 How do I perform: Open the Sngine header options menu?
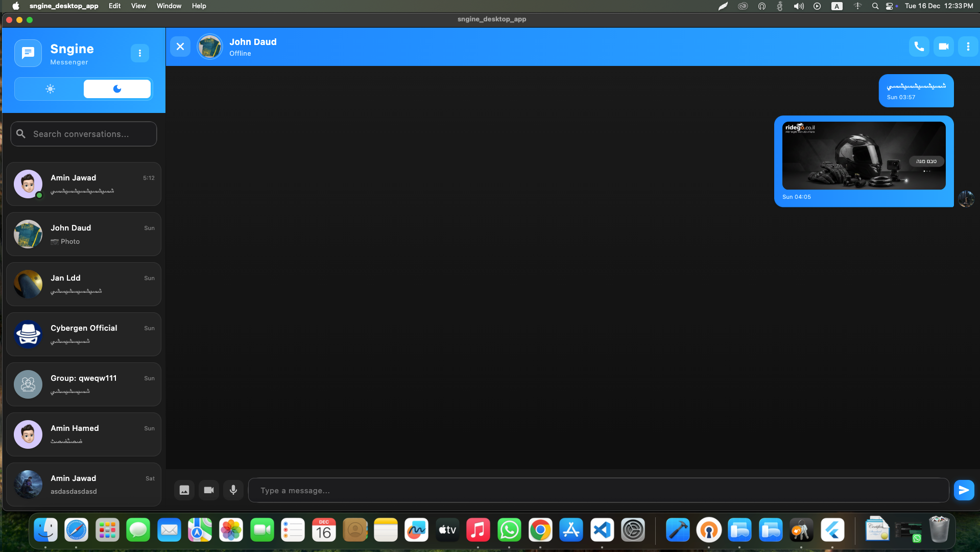point(140,53)
